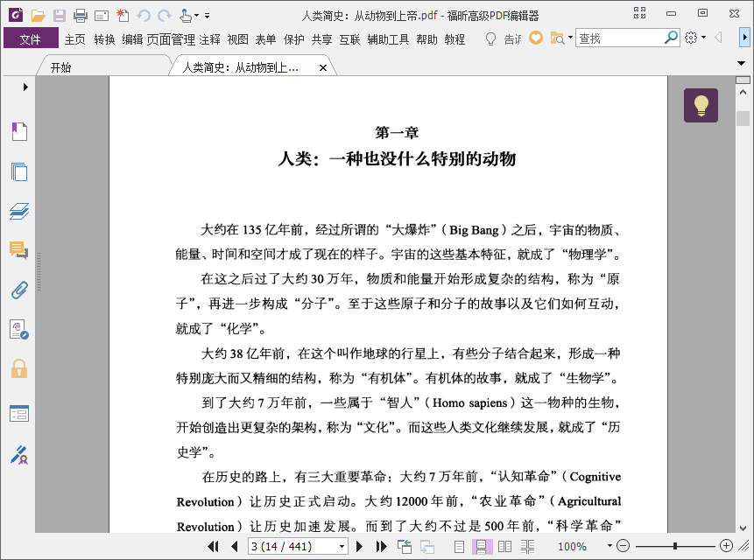
Task: Go to the previous search result arrow
Action: 718,38
